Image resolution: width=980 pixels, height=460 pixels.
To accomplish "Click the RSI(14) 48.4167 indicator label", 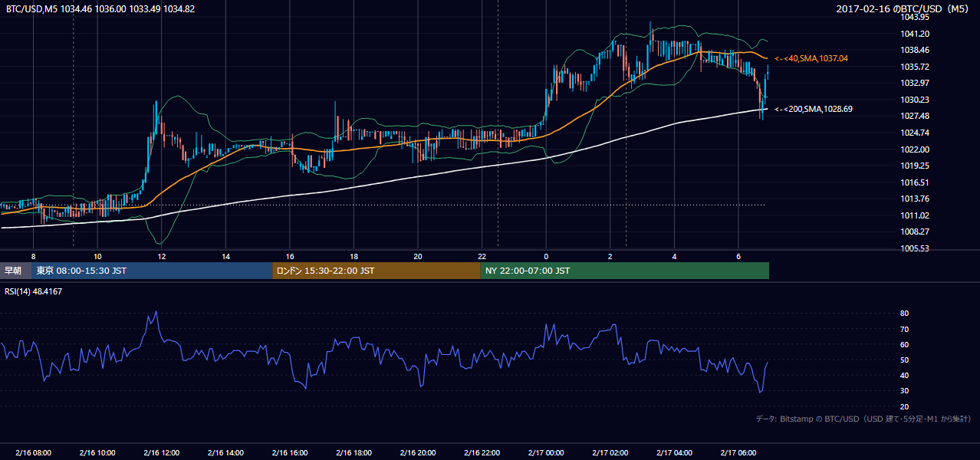I will (x=34, y=291).
